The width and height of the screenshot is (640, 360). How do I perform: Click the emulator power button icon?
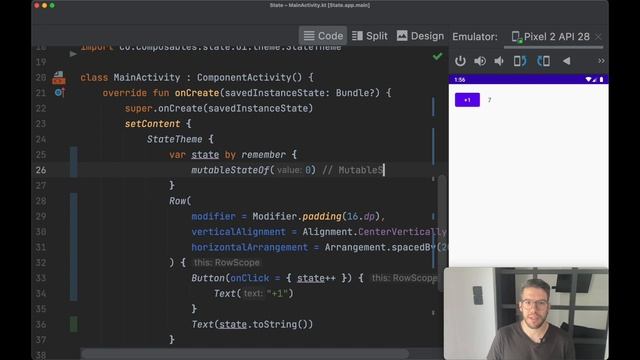(460, 61)
